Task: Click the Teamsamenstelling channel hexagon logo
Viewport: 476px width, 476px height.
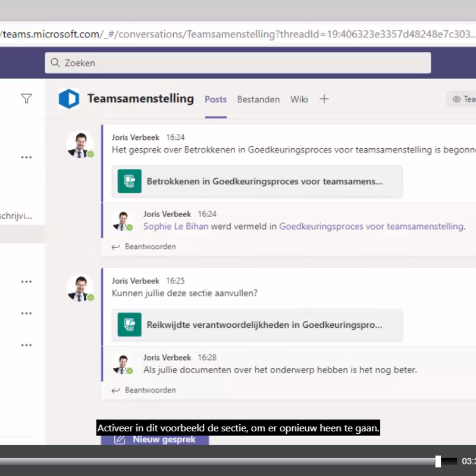Action: tap(69, 99)
